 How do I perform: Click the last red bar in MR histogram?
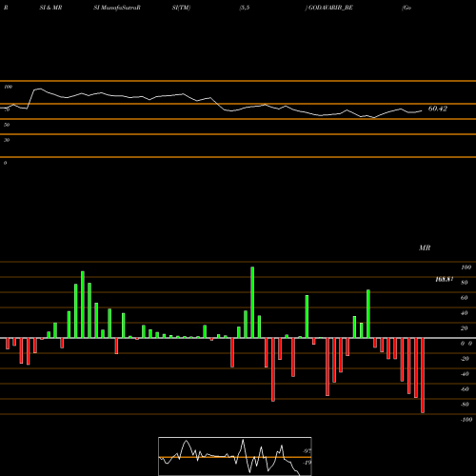click(x=423, y=375)
